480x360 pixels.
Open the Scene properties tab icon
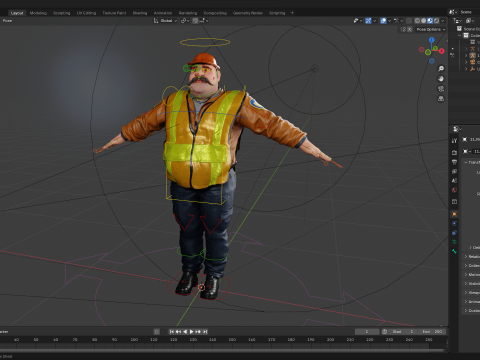pyautogui.click(x=454, y=181)
